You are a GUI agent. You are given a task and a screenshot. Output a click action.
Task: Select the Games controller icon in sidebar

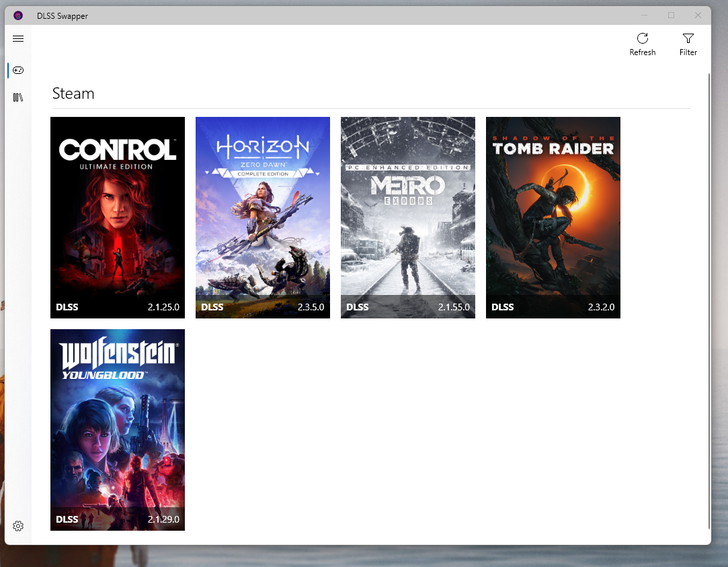coord(18,71)
